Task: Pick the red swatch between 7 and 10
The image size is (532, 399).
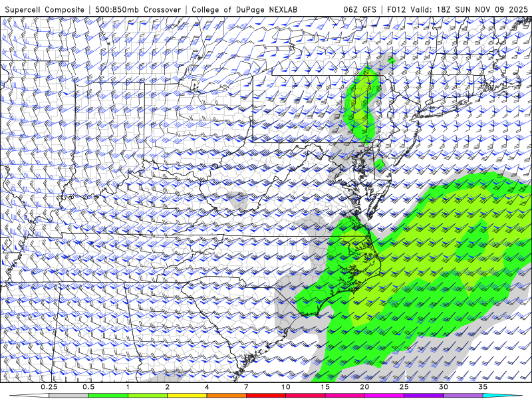Action: click(265, 396)
